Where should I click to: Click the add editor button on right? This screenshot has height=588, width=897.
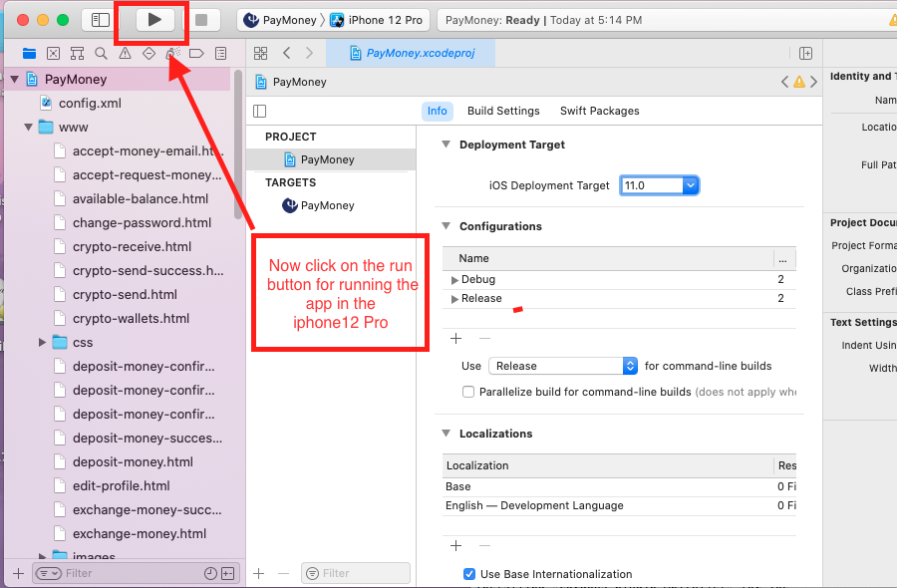(x=805, y=53)
